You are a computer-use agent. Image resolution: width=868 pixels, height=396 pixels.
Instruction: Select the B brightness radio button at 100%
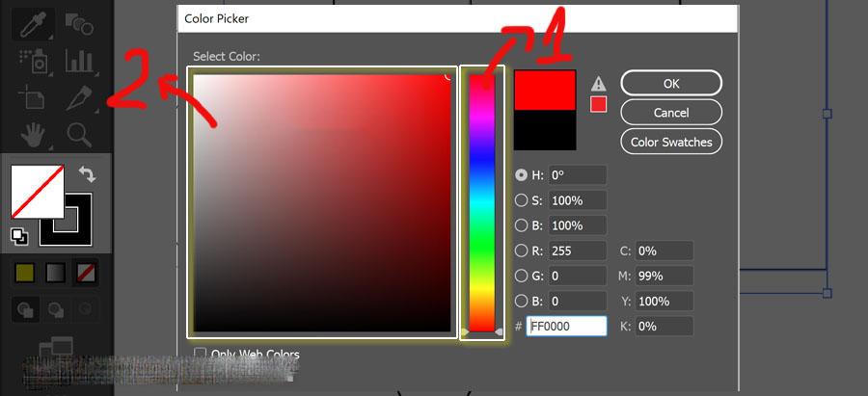pos(521,225)
